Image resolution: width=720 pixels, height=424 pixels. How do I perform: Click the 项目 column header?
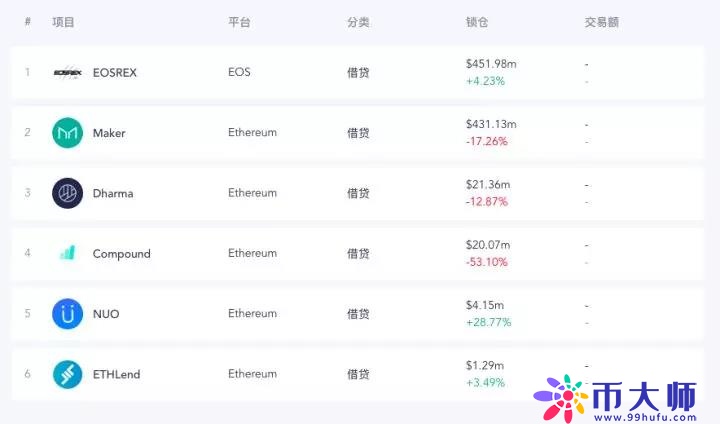click(x=63, y=22)
